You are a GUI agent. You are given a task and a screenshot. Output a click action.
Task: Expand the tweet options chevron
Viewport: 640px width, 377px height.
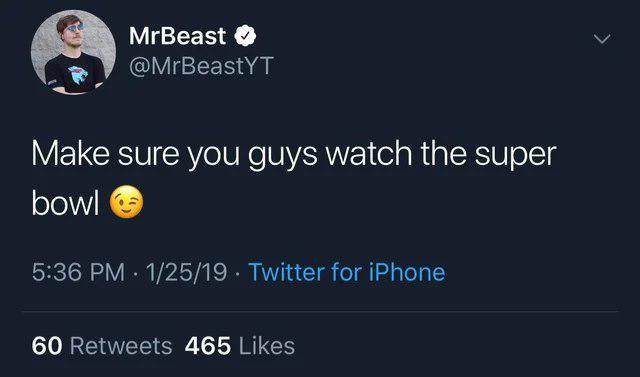602,39
